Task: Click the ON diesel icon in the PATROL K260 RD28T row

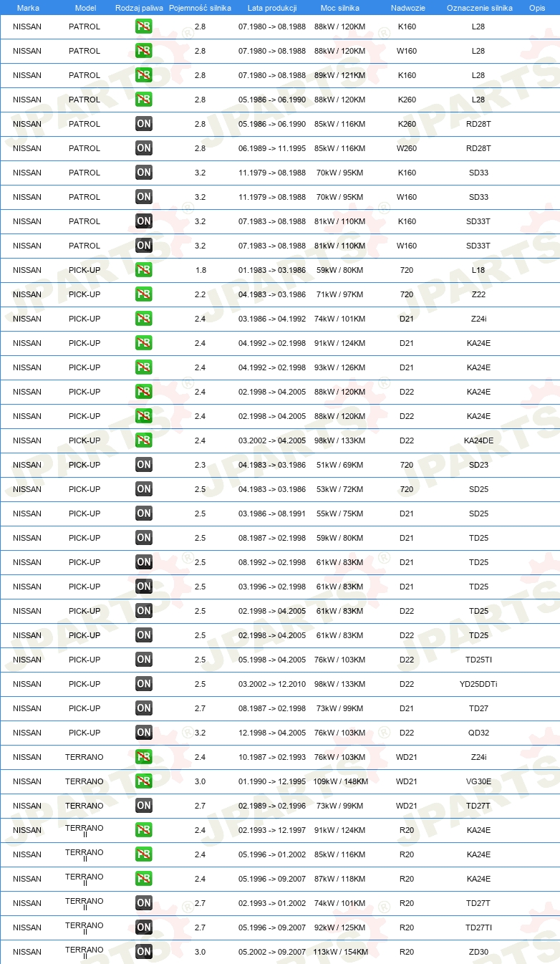Action: (144, 124)
